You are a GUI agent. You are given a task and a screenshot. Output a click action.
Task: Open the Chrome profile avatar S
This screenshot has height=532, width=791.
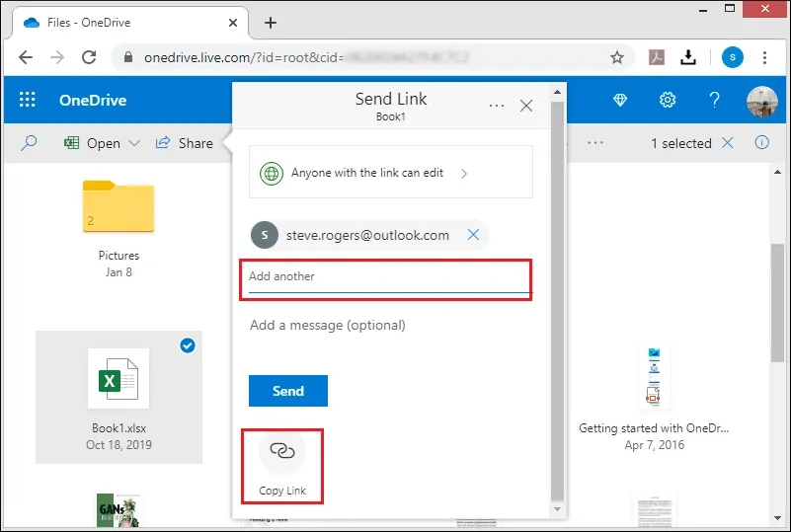click(x=733, y=57)
